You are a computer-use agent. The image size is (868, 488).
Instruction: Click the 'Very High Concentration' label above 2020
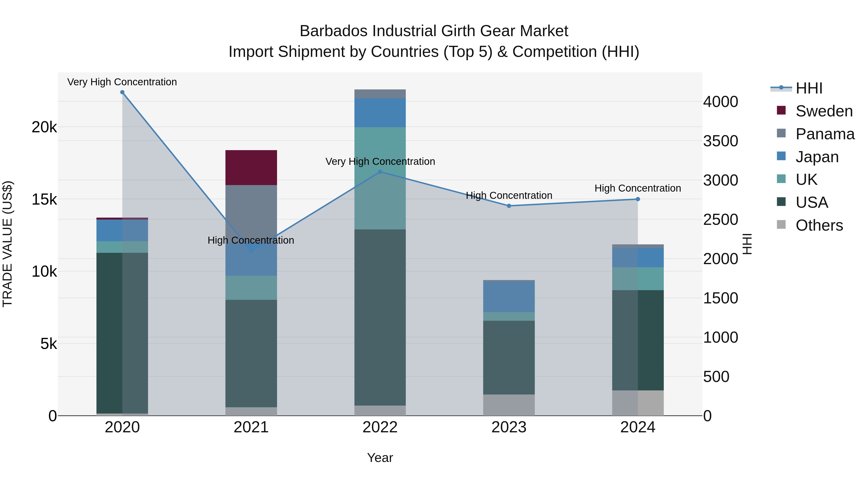122,82
